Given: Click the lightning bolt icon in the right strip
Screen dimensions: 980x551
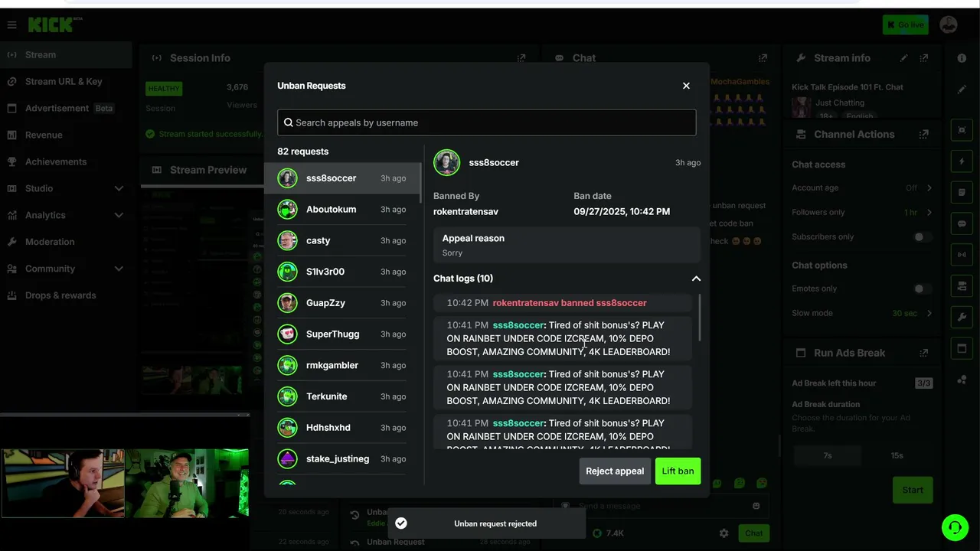Looking at the screenshot, I should (x=962, y=161).
